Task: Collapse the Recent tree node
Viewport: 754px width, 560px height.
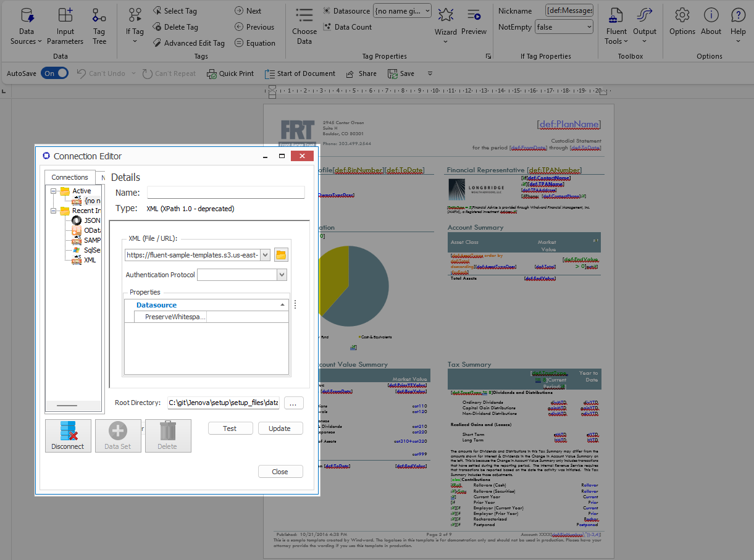Action: 54,211
